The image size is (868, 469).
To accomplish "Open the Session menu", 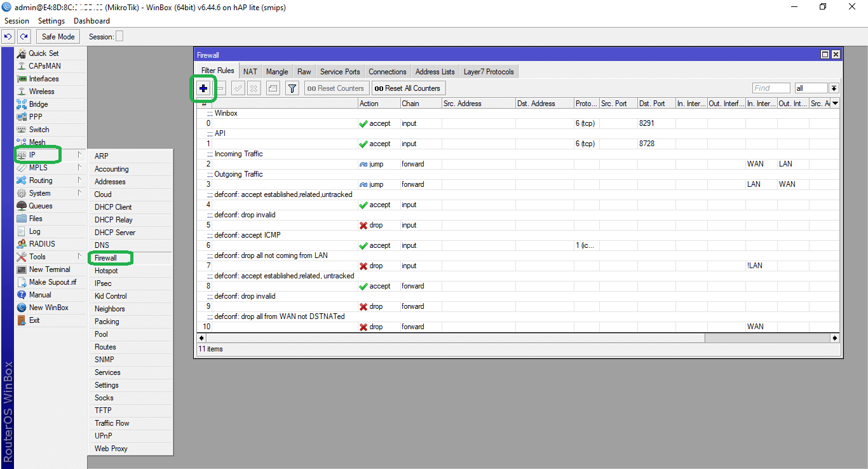I will [17, 21].
